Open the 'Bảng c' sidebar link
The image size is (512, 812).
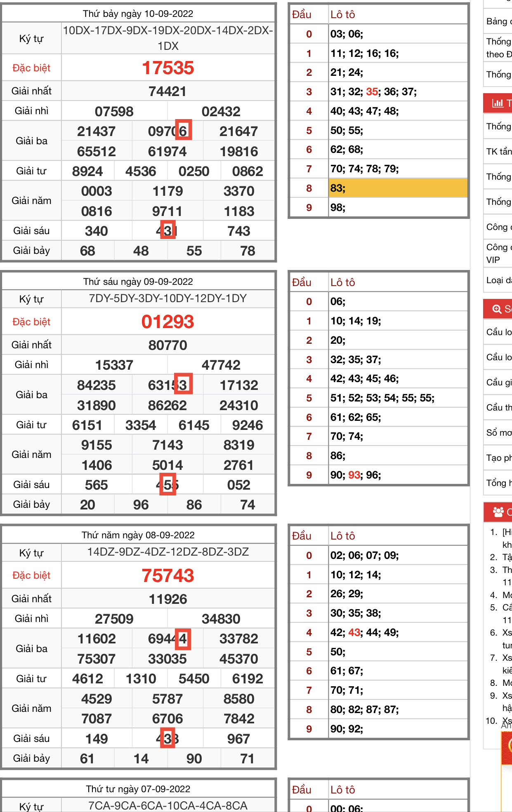pyautogui.click(x=499, y=21)
